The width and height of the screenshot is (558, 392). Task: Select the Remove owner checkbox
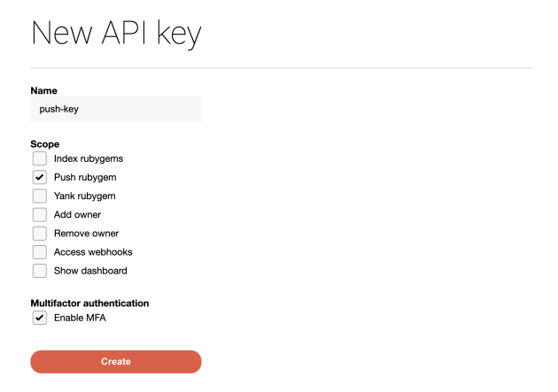pos(39,233)
